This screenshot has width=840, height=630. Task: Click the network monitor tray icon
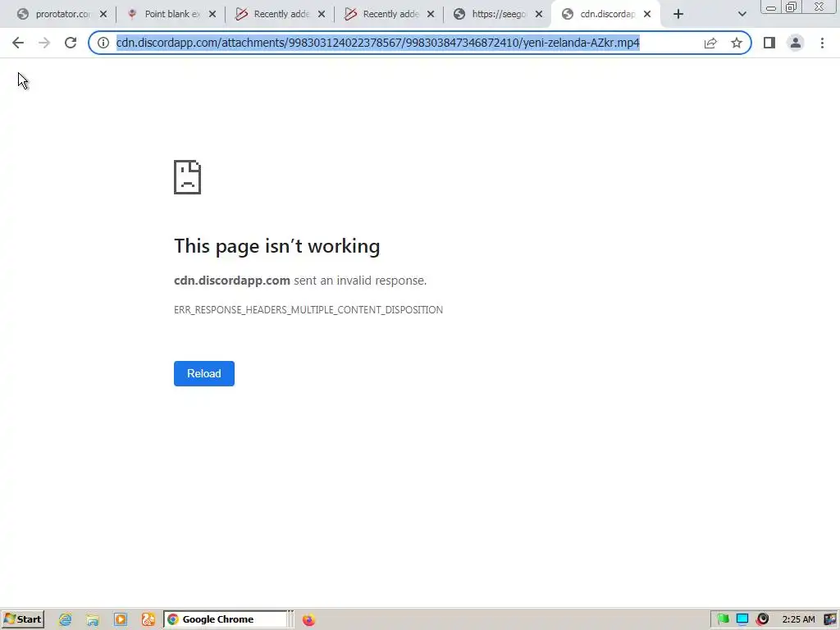(742, 619)
